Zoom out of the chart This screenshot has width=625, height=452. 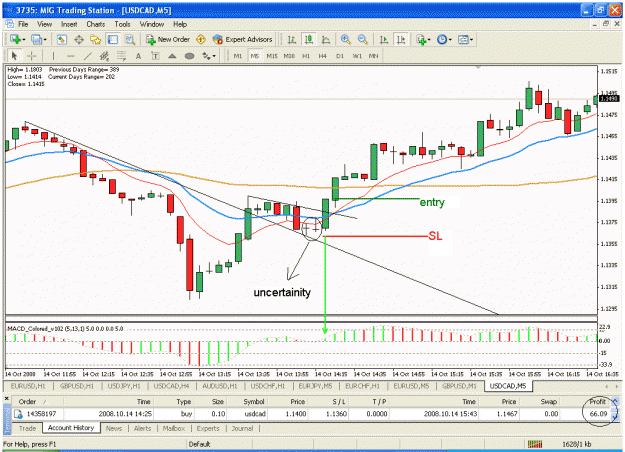362,39
